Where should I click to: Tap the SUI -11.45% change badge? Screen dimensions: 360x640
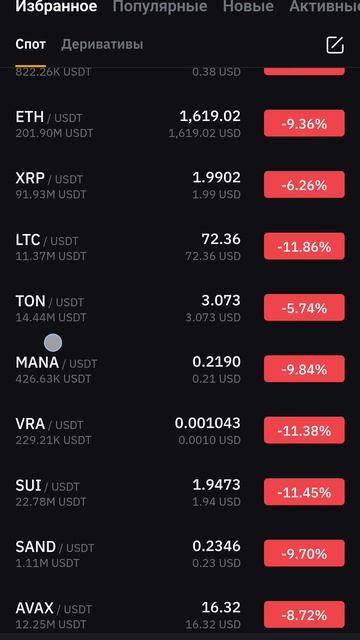(x=304, y=492)
